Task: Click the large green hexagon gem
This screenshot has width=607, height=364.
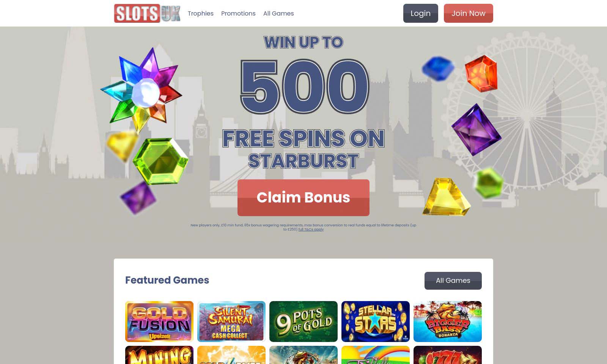Action: [160, 161]
